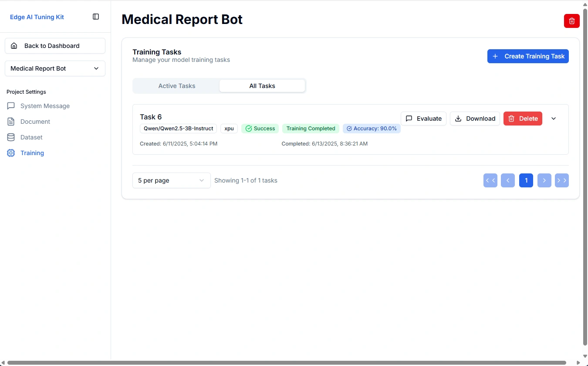Viewport: 588px width, 366px height.
Task: Open the Dataset panel icon
Action: [x=10, y=137]
